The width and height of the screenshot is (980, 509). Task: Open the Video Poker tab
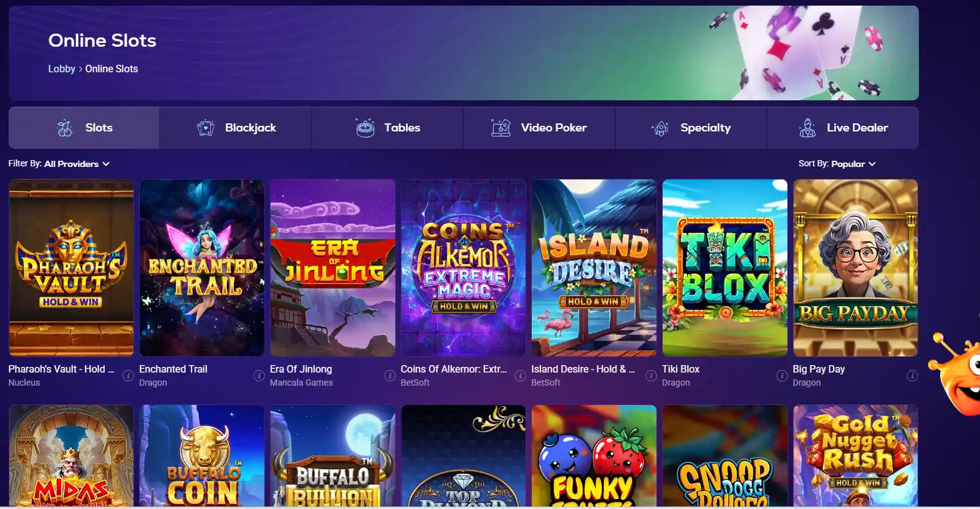click(539, 128)
